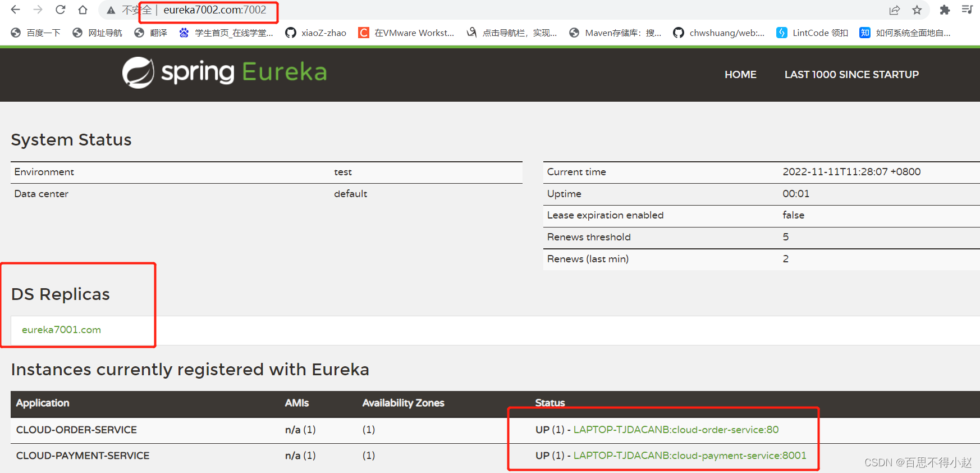Open the 网址导航 bookmark
Viewport: 980px width, 473px height.
tap(97, 33)
